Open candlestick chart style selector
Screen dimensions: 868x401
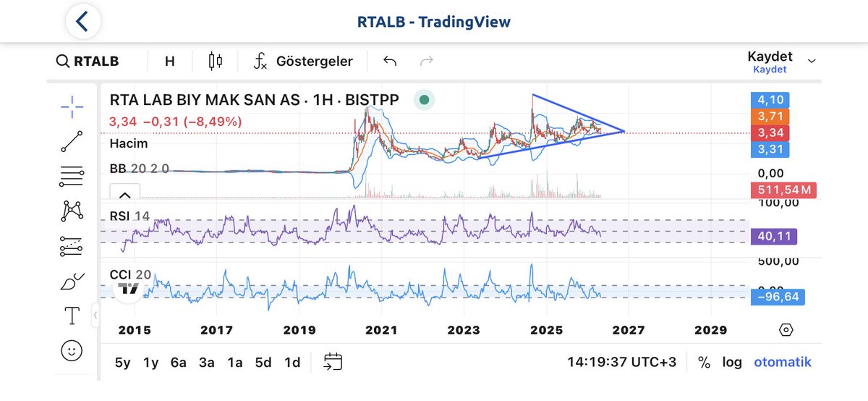tap(215, 62)
